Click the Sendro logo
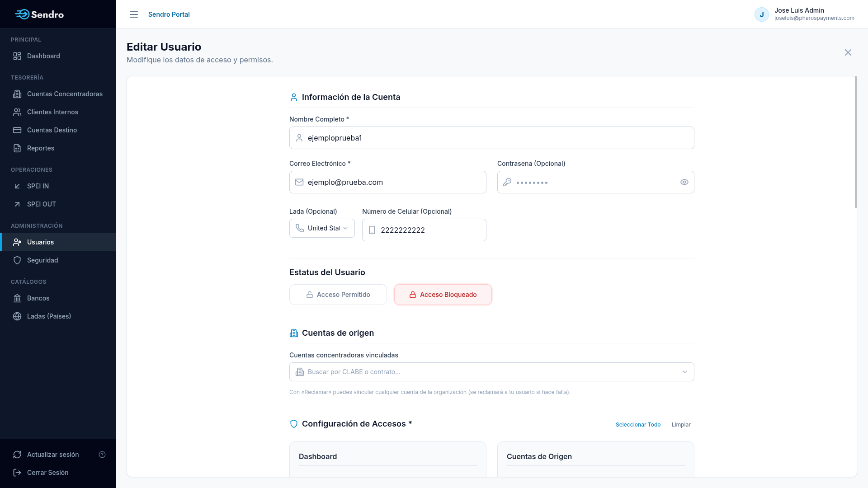The height and width of the screenshot is (488, 868). (39, 14)
